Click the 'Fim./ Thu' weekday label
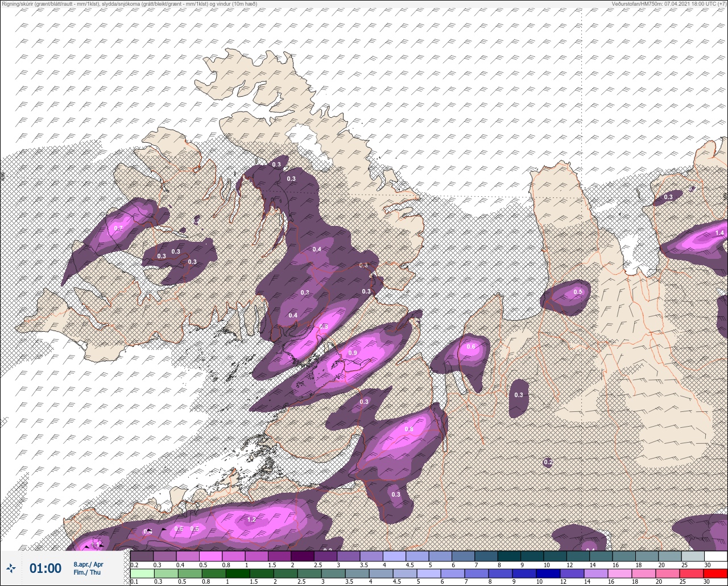 86,572
